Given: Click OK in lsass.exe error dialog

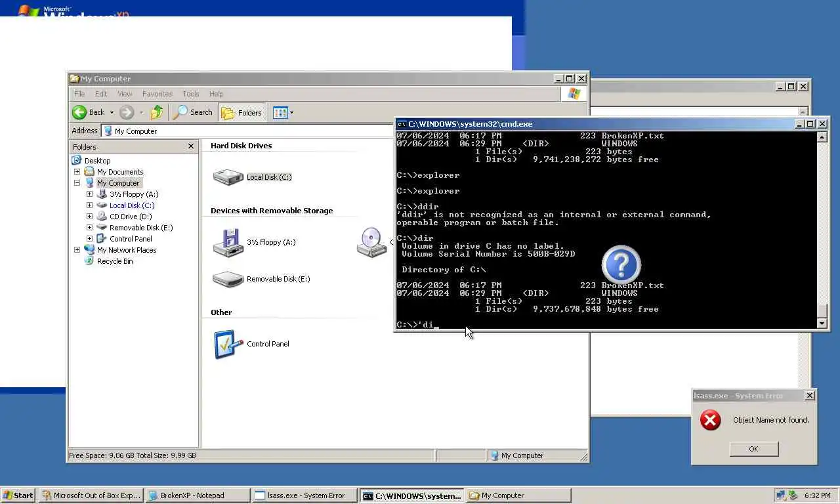Looking at the screenshot, I should click(753, 449).
